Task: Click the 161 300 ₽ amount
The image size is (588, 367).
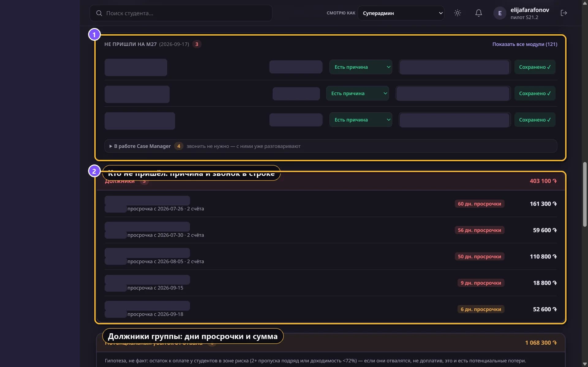Action: 543,204
